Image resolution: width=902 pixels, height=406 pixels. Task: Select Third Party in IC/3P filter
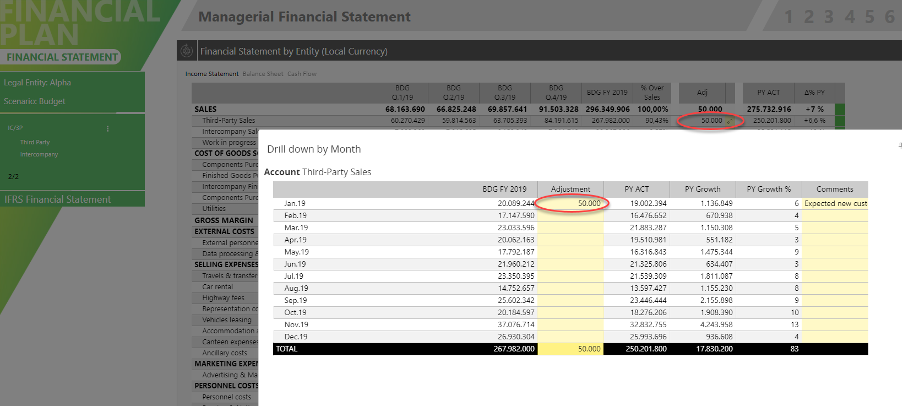(33, 142)
